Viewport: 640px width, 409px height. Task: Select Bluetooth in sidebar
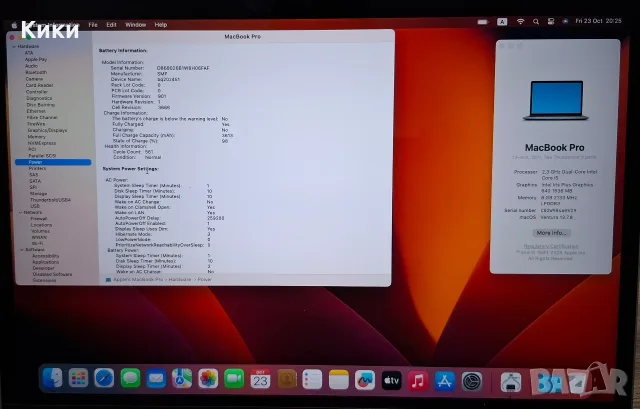click(x=36, y=72)
